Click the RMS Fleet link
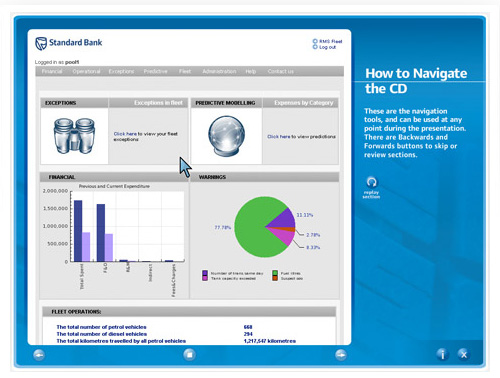 (x=331, y=41)
